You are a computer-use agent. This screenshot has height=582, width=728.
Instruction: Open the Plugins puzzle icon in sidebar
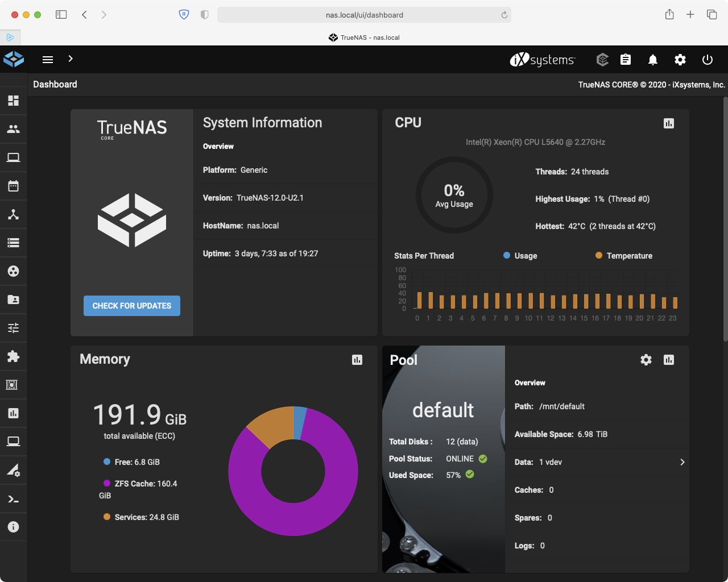(x=13, y=356)
